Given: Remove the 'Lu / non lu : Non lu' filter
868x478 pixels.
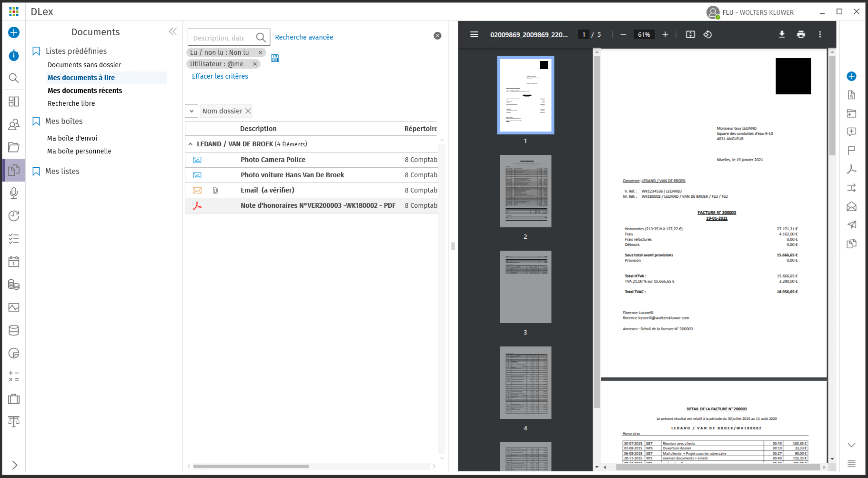Looking at the screenshot, I should [x=261, y=52].
